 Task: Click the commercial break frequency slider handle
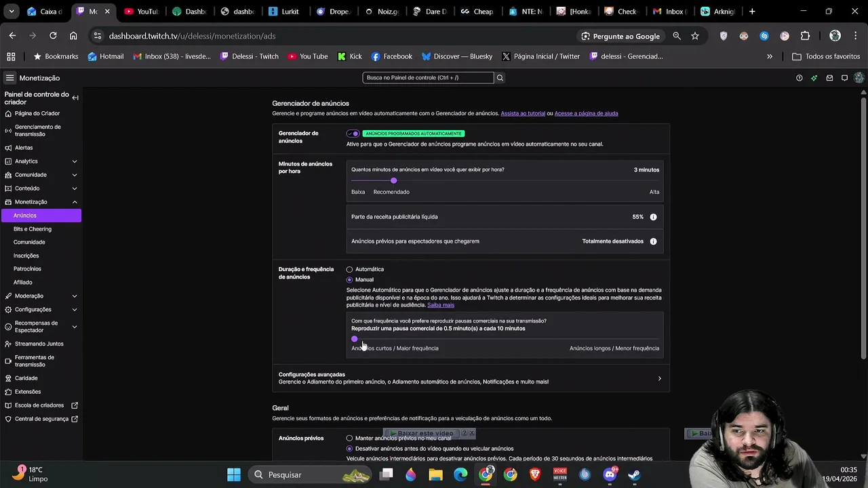[x=354, y=339]
